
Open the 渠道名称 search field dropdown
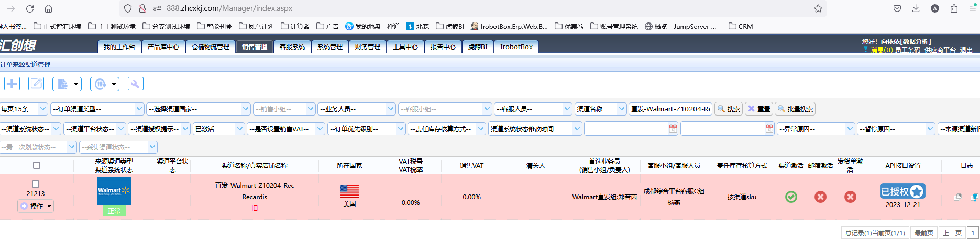click(x=601, y=109)
